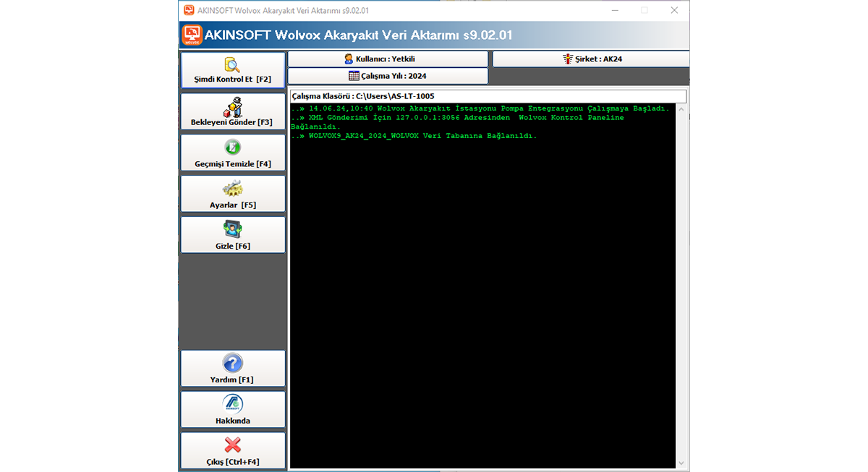Close the window using the title bar X

pos(674,10)
